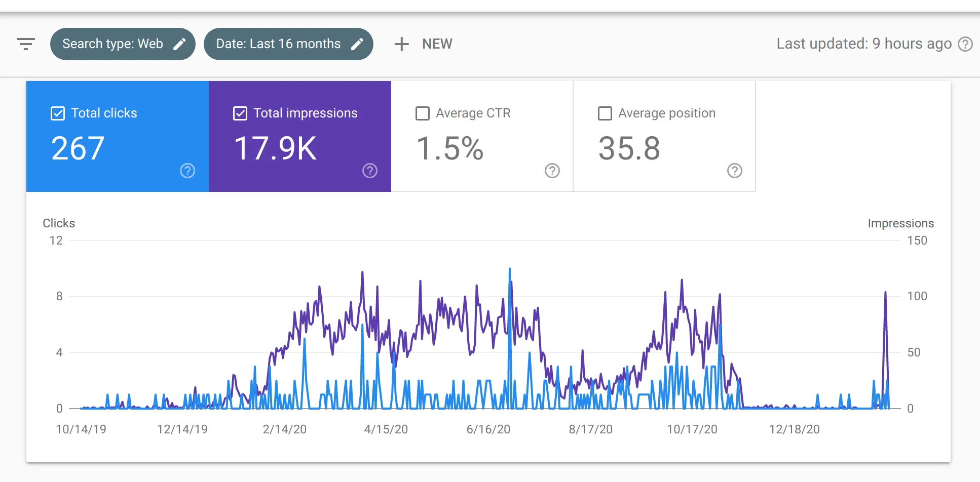Add a NEW filter
The height and width of the screenshot is (482, 980).
(424, 44)
